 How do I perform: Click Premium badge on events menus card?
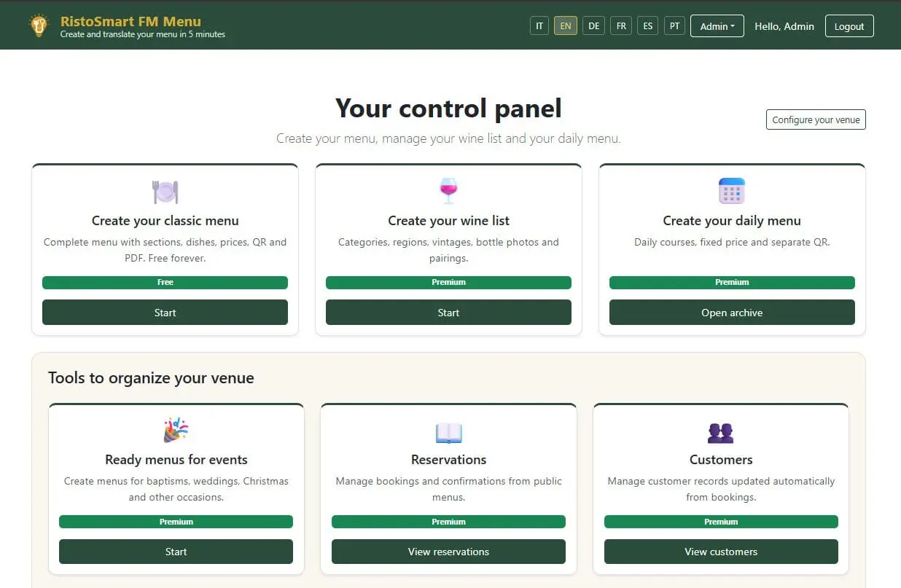[176, 522]
